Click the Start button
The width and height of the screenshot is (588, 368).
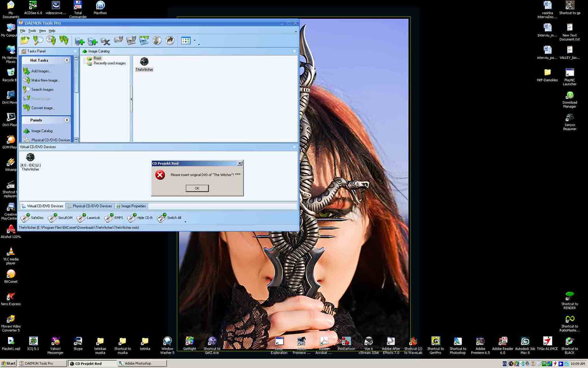click(8, 363)
